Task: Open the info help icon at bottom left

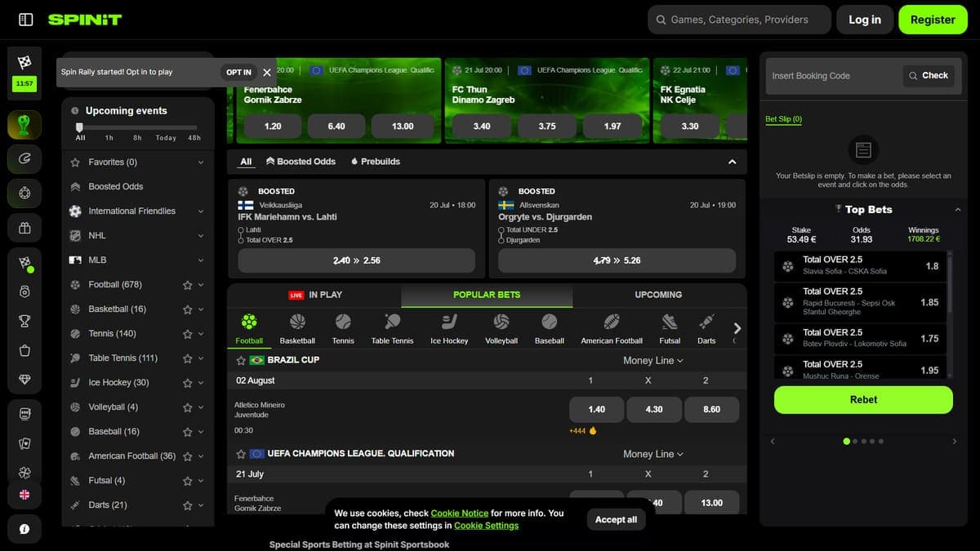Action: click(x=24, y=529)
